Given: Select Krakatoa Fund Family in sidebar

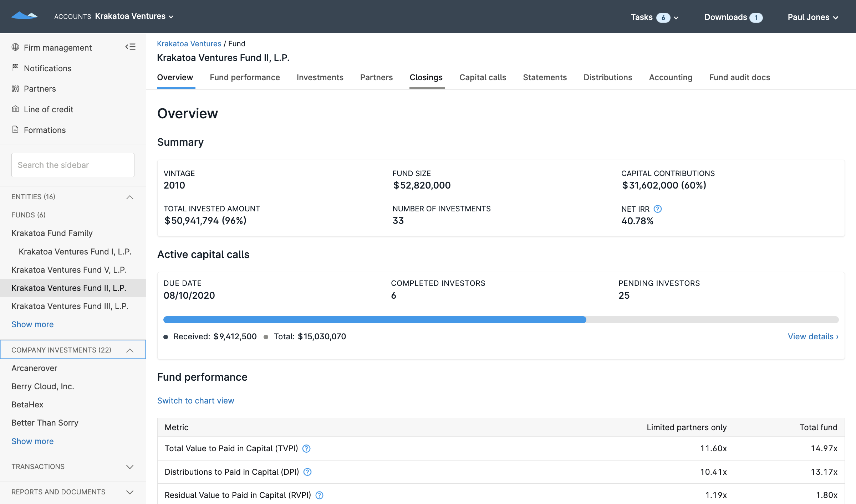Looking at the screenshot, I should [x=52, y=233].
